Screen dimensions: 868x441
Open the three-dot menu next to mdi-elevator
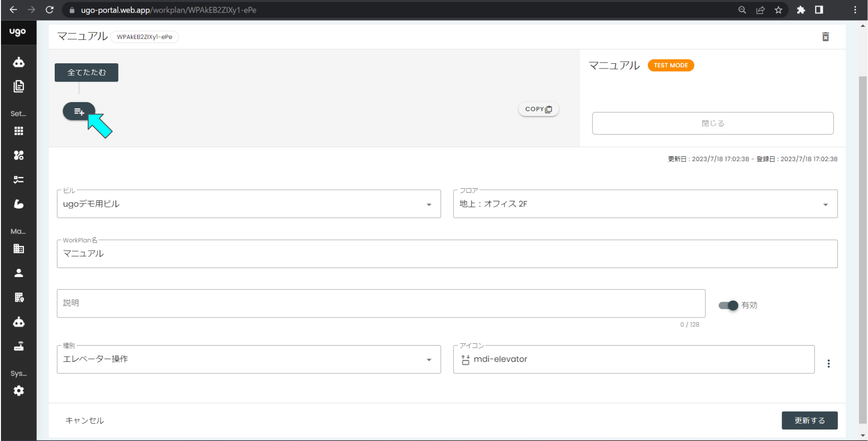point(829,363)
